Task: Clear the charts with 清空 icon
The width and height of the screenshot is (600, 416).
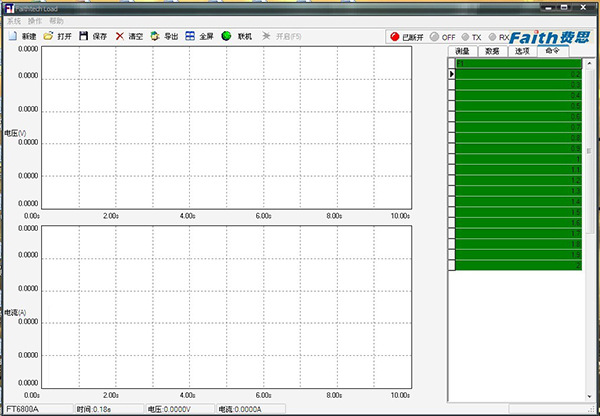Action: (120, 36)
